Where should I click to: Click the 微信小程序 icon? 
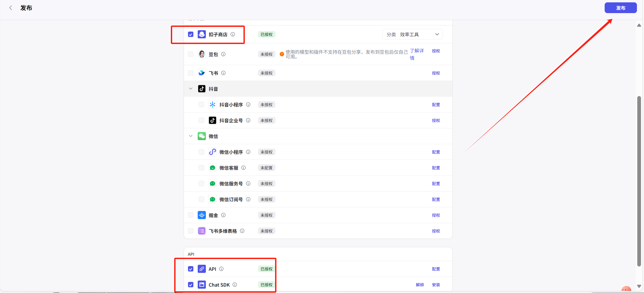(x=213, y=152)
